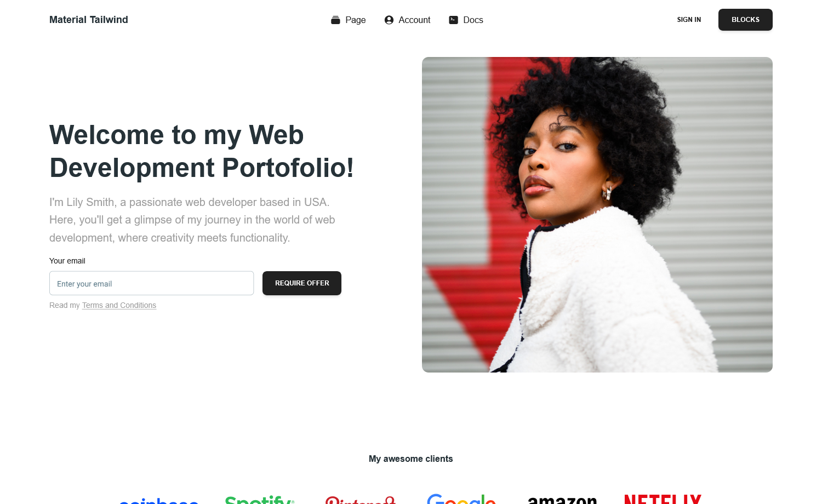Open the Terms and Conditions link

click(119, 305)
